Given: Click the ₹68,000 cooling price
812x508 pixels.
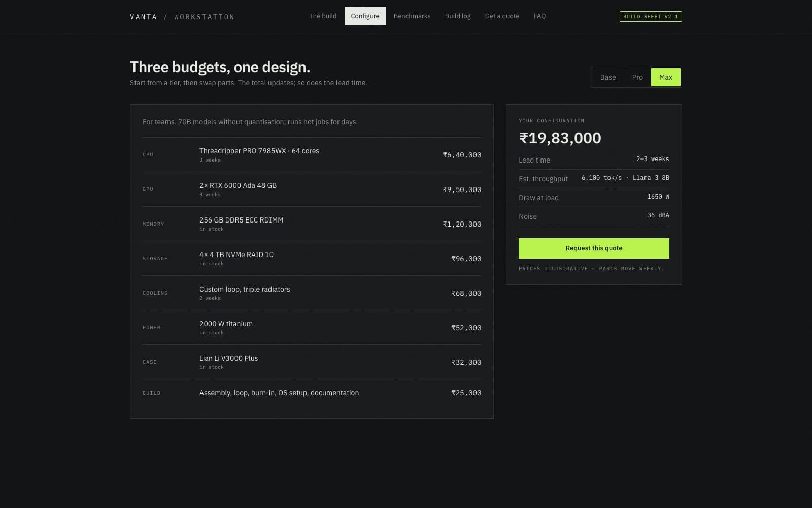Looking at the screenshot, I should coord(466,293).
